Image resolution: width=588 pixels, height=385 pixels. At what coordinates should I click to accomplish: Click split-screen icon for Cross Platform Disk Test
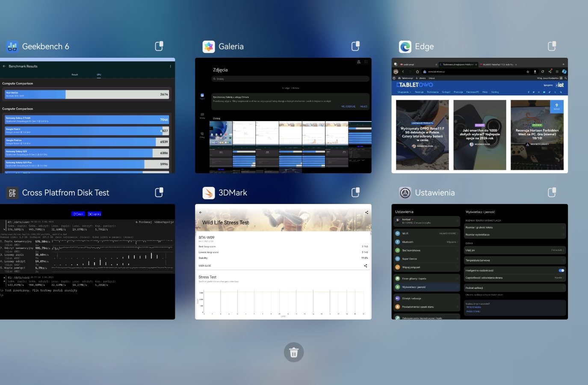tap(159, 192)
